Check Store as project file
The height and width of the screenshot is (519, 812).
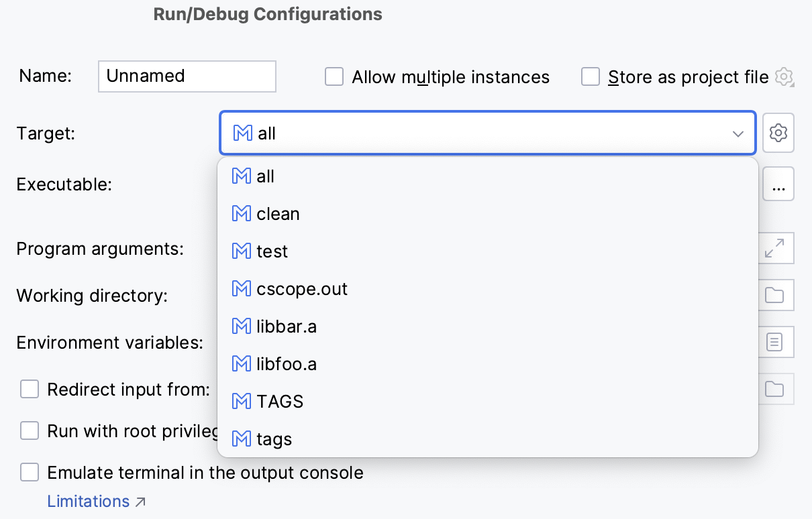coord(591,76)
